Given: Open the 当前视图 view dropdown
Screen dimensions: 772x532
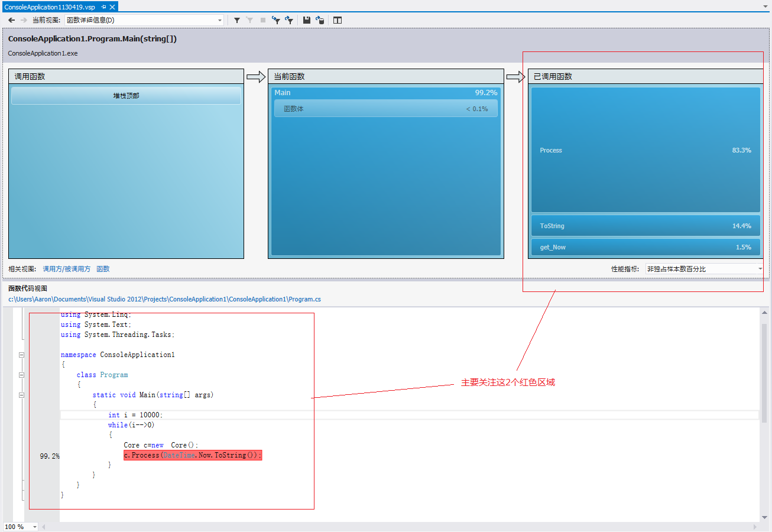Looking at the screenshot, I should 220,20.
